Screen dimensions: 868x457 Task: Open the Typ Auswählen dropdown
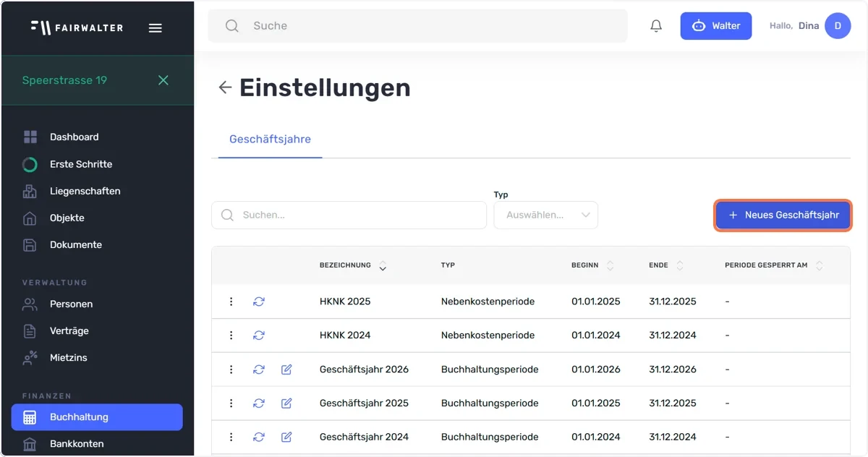coord(546,215)
